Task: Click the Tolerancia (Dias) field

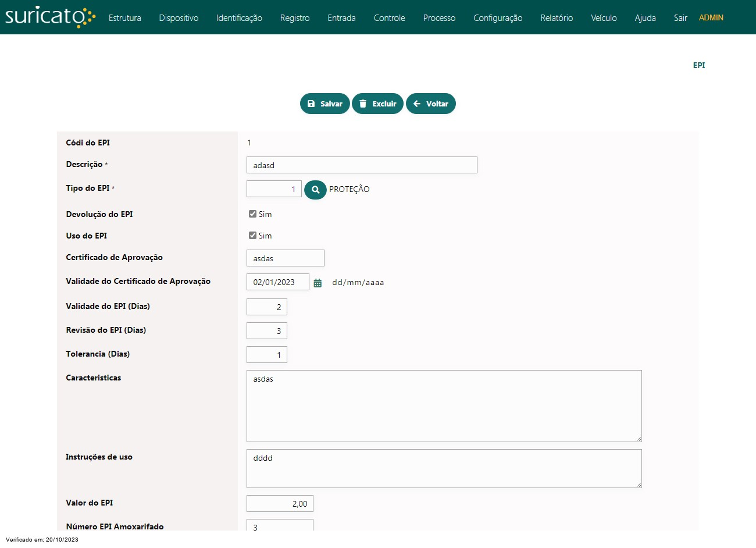Action: pos(267,355)
